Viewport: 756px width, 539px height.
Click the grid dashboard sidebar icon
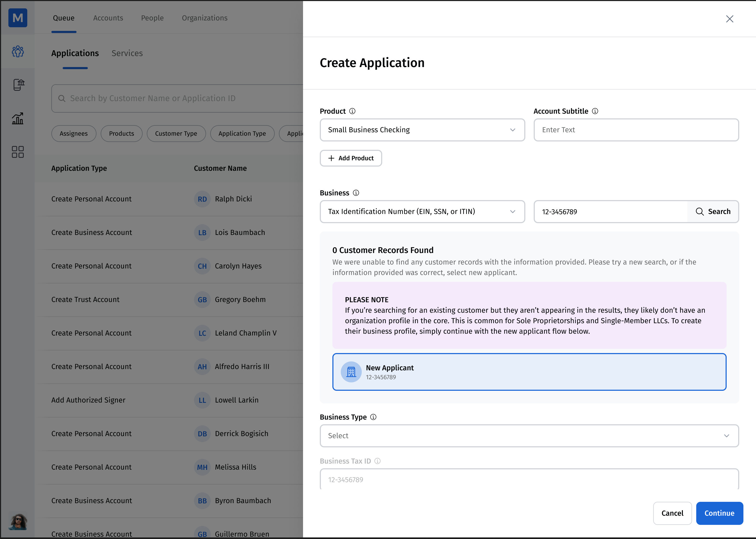click(x=18, y=152)
